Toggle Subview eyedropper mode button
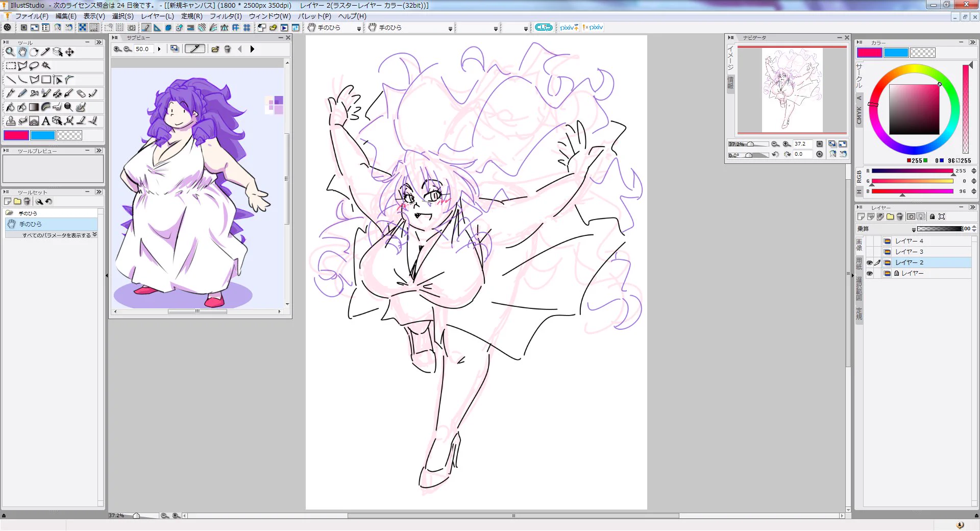 click(x=194, y=49)
